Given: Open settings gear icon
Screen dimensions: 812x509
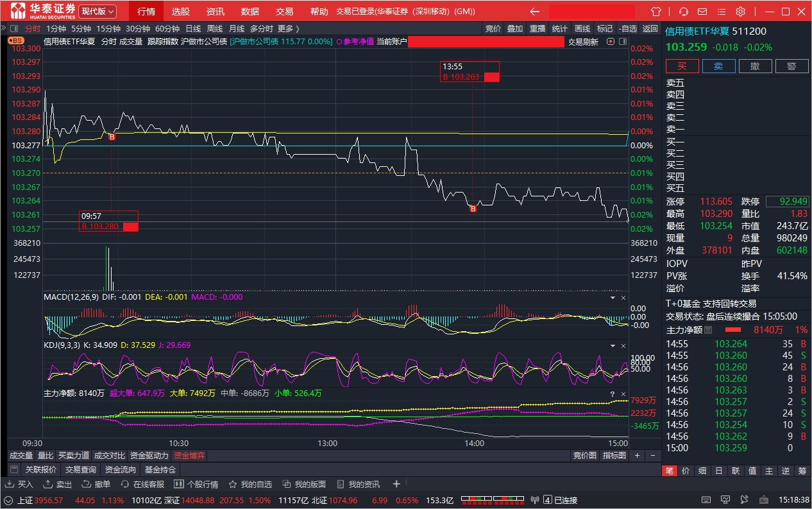Looking at the screenshot, I should pyautogui.click(x=741, y=12).
